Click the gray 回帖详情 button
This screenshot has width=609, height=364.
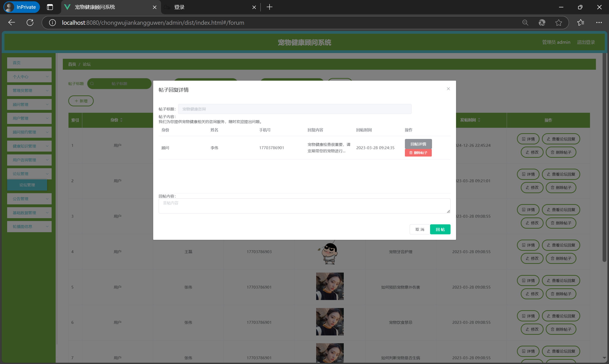(418, 144)
